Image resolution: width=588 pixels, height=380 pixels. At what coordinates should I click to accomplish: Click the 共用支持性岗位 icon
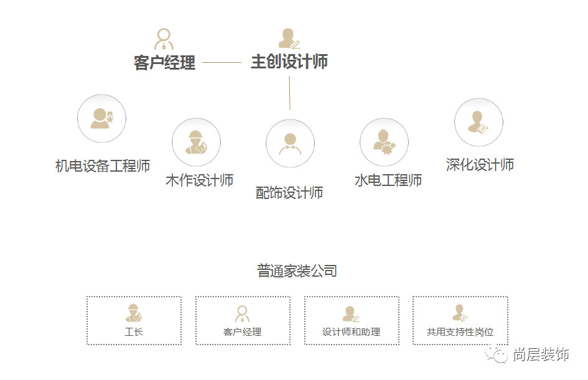click(460, 313)
